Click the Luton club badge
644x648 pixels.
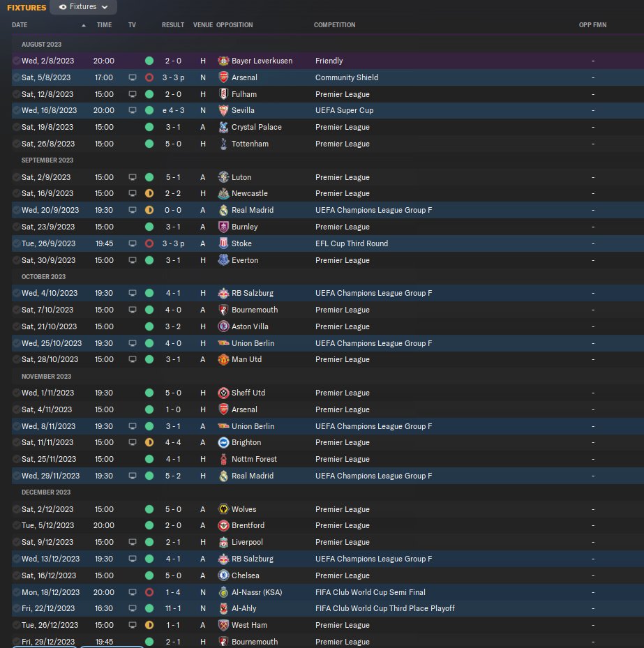(x=223, y=177)
